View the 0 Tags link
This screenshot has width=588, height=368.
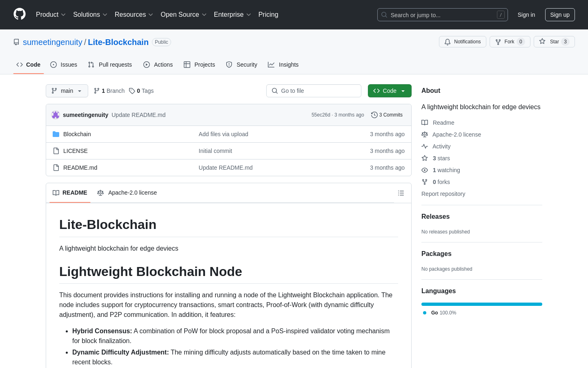point(141,91)
